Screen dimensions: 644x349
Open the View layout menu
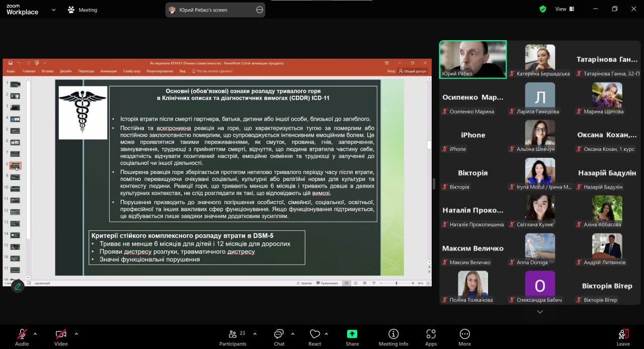pyautogui.click(x=565, y=9)
